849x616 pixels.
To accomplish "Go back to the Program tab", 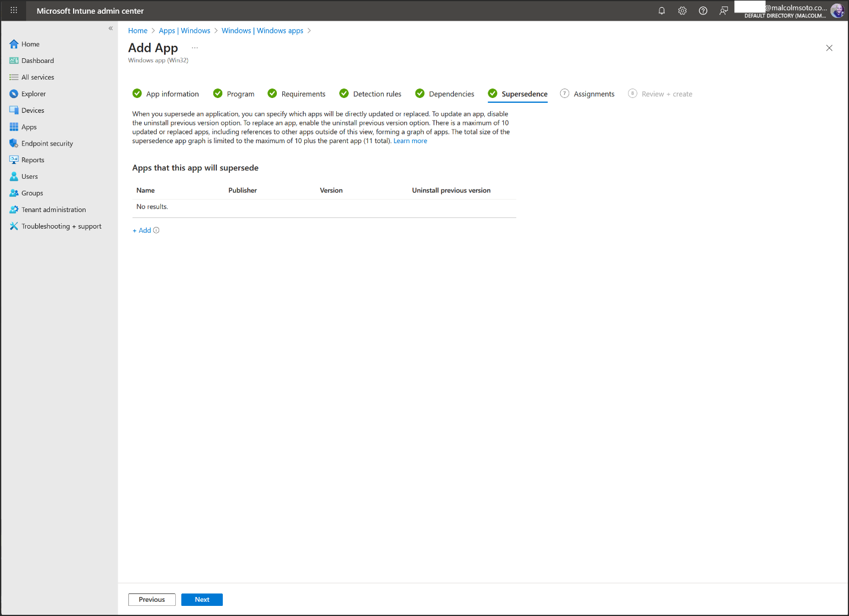I will click(240, 94).
